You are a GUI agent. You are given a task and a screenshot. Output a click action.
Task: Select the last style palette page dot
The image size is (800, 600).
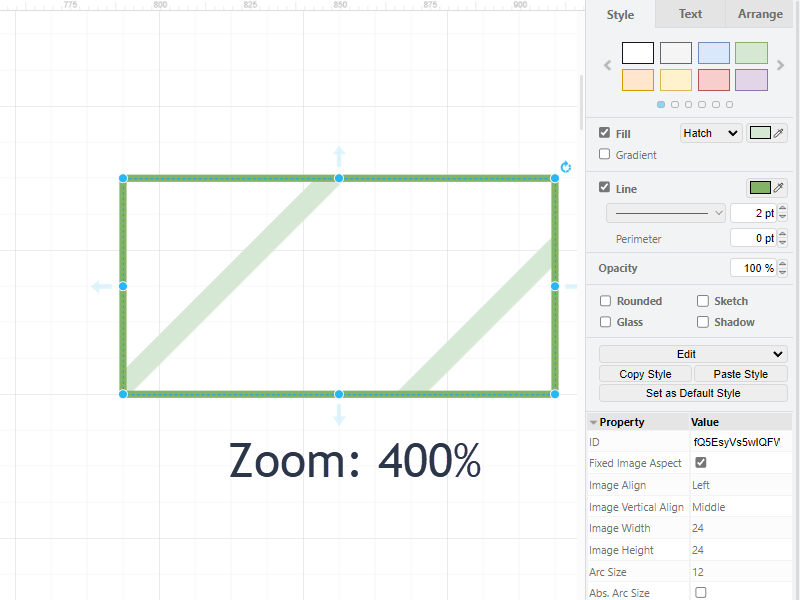point(730,104)
